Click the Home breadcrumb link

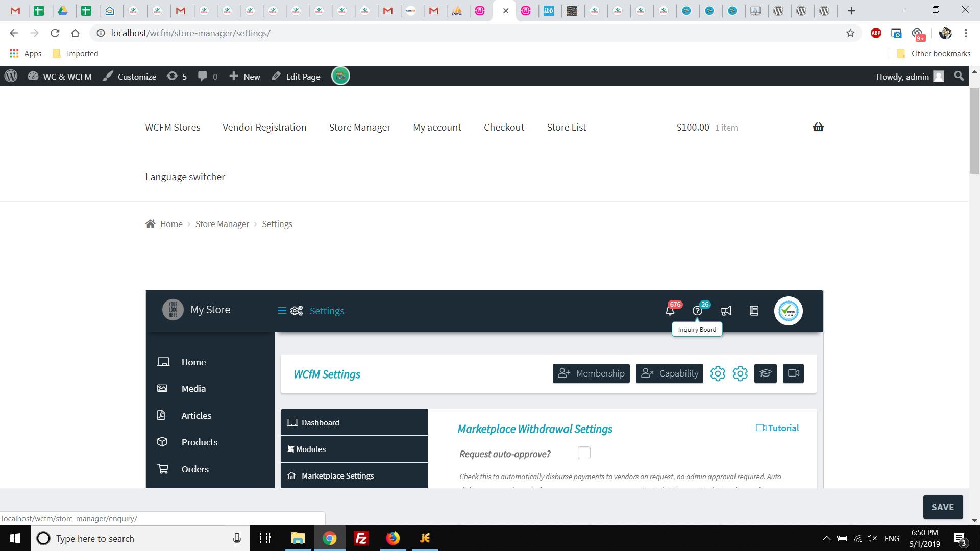[x=171, y=224]
